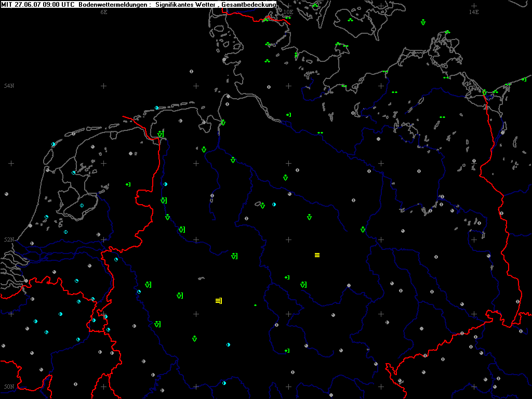Click the "54N" latitude label
The height and width of the screenshot is (399, 532).
click(x=9, y=86)
